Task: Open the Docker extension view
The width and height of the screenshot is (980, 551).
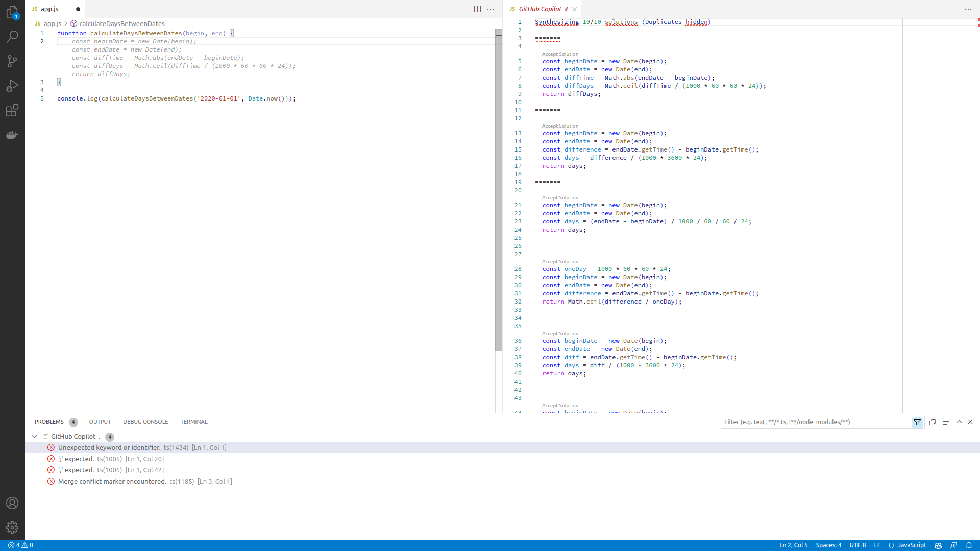Action: point(12,135)
